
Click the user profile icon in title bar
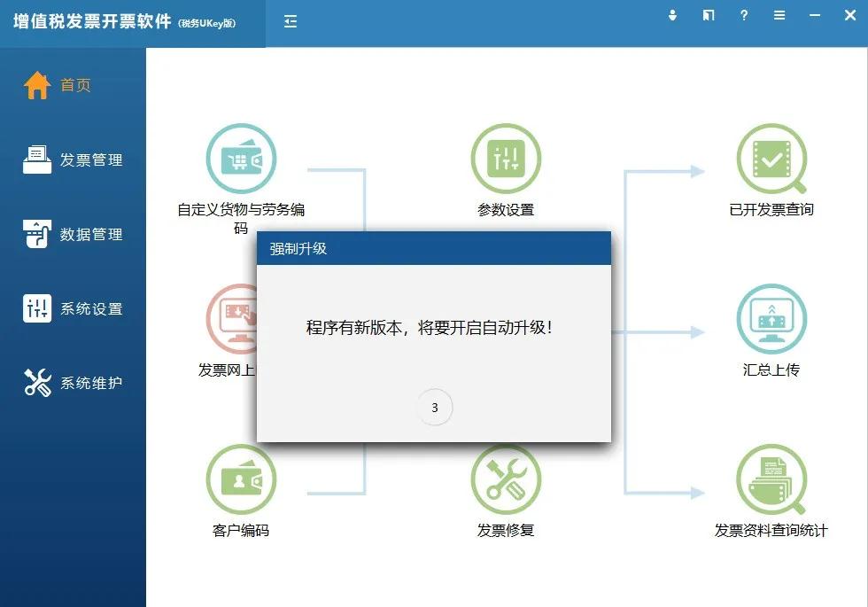pos(672,15)
